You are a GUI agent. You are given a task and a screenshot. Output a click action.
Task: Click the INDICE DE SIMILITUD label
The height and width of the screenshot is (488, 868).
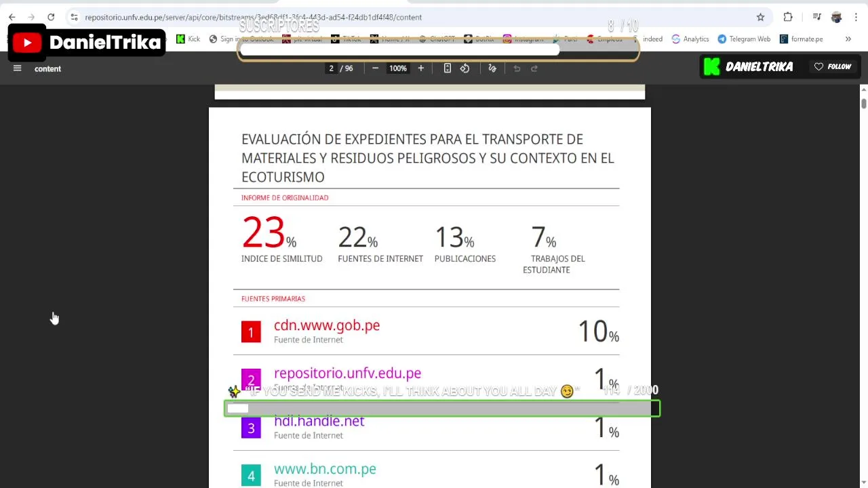coord(282,259)
